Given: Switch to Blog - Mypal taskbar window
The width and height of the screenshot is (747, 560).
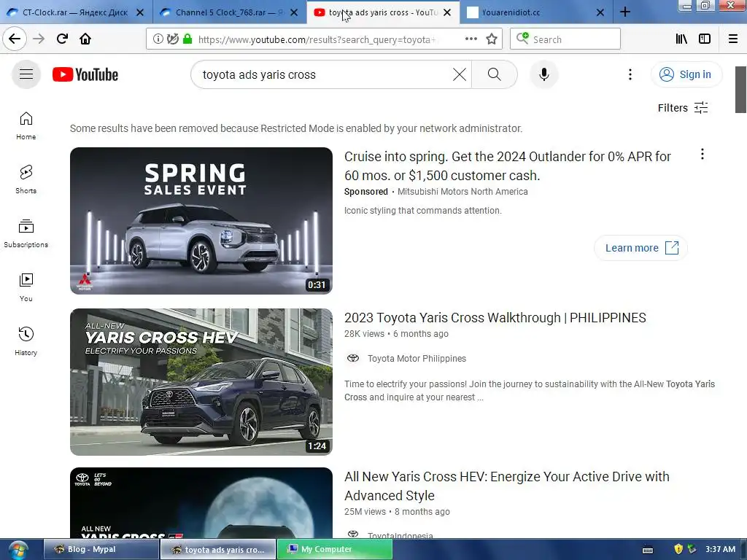Looking at the screenshot, I should pos(101,549).
